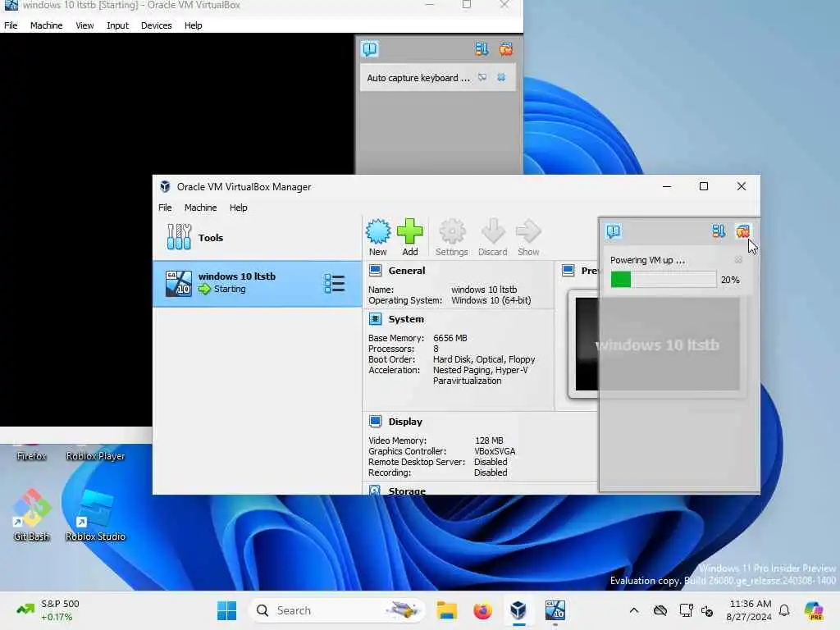840x630 pixels.
Task: Open the Machine menu in VirtualBox Manager
Action: (200, 208)
